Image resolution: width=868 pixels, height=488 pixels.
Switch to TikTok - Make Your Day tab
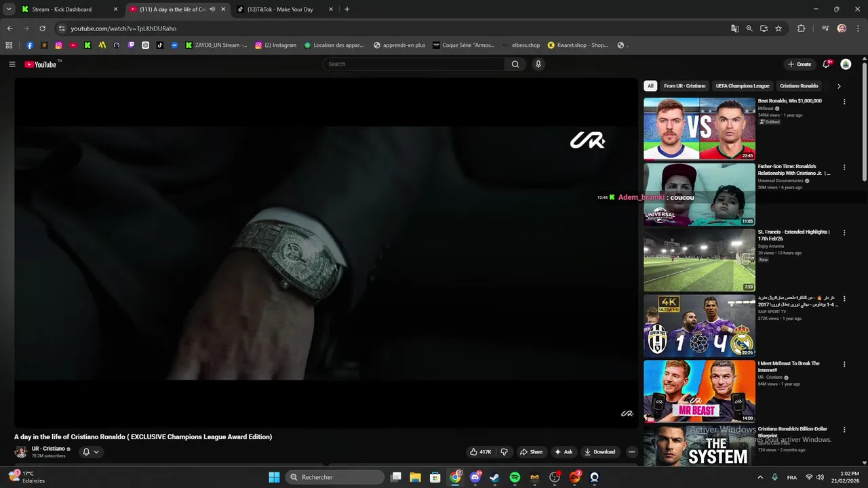tap(285, 9)
